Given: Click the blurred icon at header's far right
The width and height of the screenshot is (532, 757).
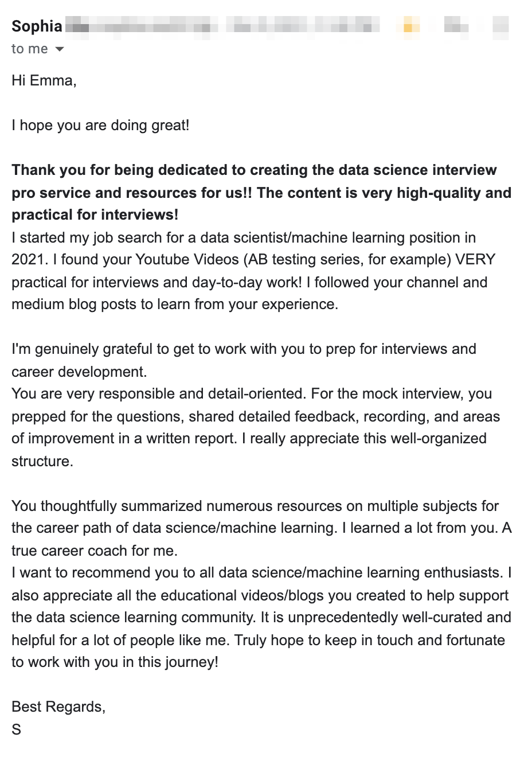Looking at the screenshot, I should click(500, 26).
